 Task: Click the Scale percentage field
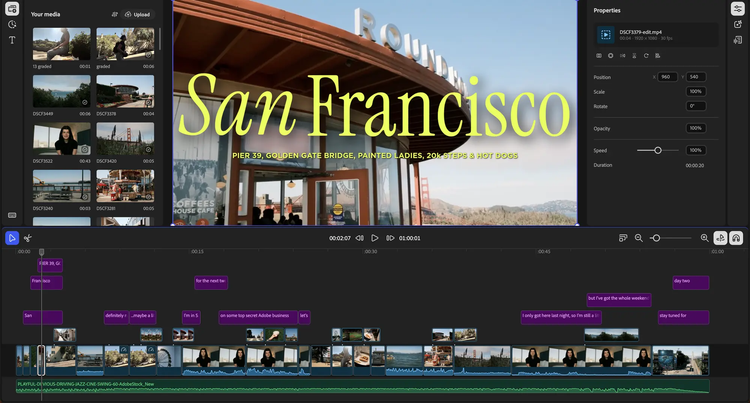click(696, 91)
